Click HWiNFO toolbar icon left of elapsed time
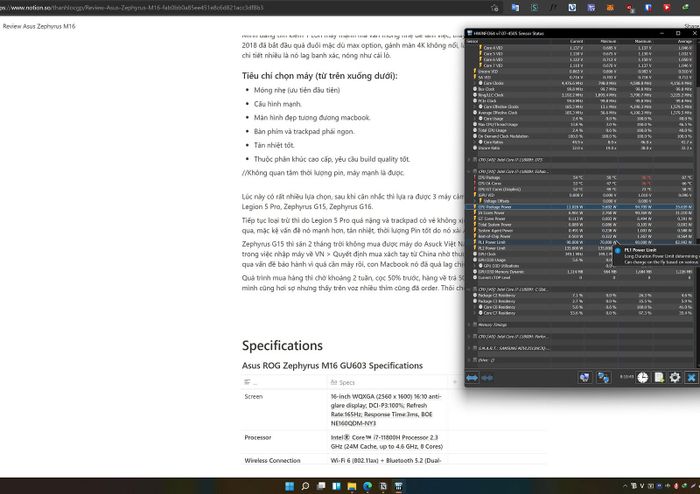Screen dimensions: 700x494 pos(584,378)
